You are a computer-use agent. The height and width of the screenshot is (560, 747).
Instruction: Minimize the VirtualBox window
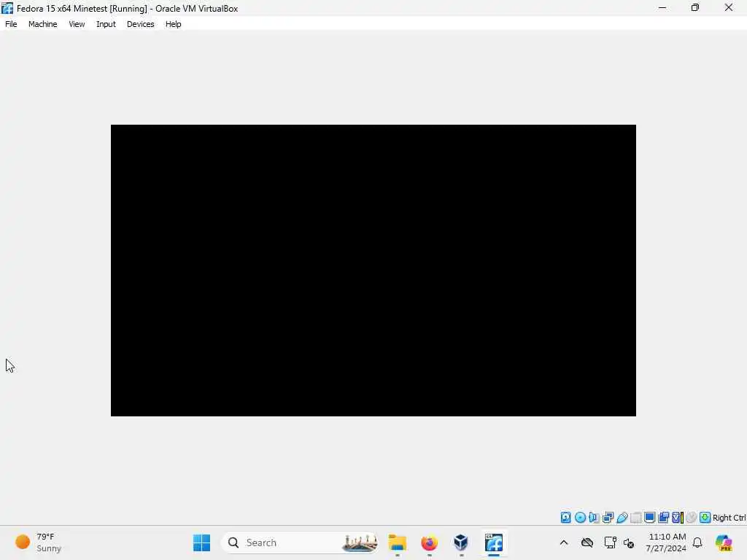pos(662,7)
